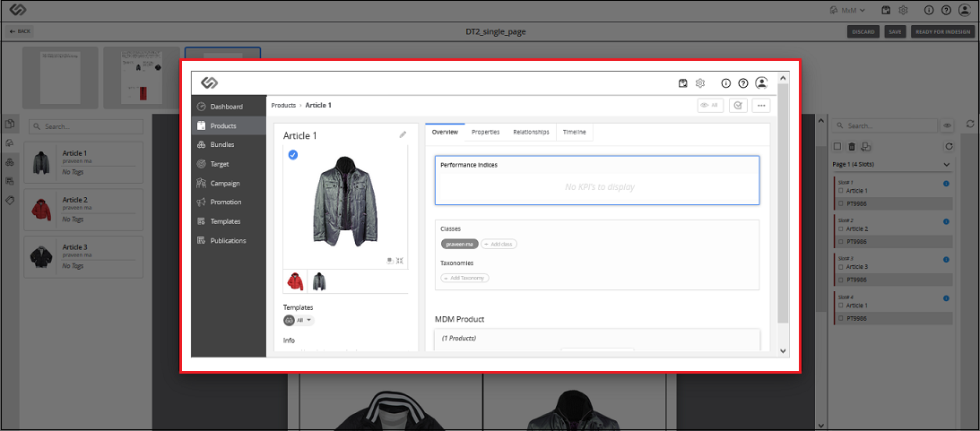The width and height of the screenshot is (980, 431).
Task: Open the first page thumbnail at the top
Action: [x=61, y=78]
